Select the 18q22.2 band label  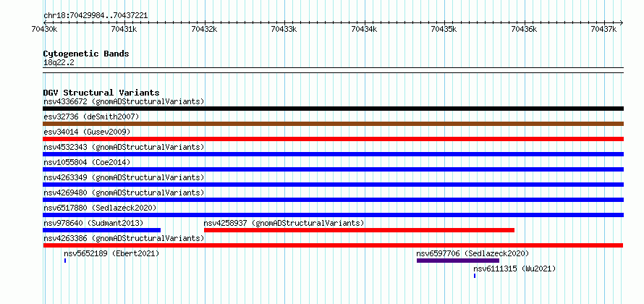coord(59,62)
